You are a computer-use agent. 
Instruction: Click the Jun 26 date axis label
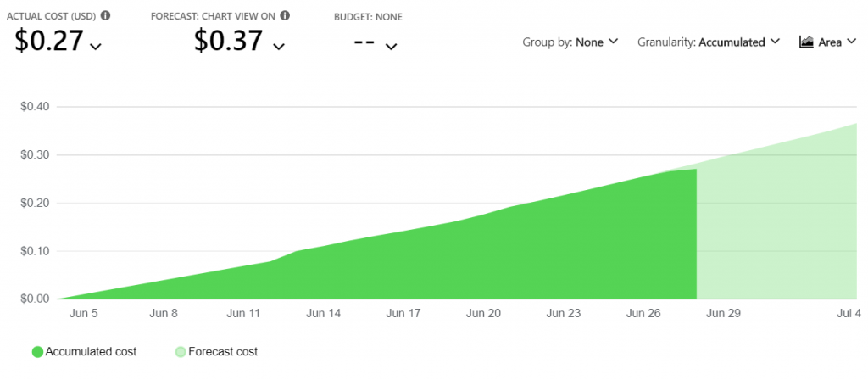coord(643,313)
